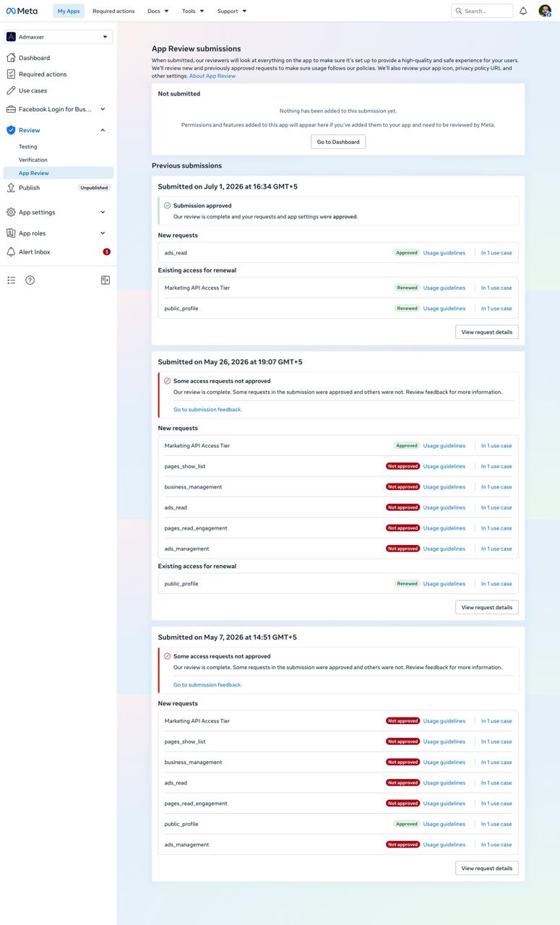Open Usage guidelines for May 26 pages_show_list
The height and width of the screenshot is (925, 560).
[x=444, y=466]
